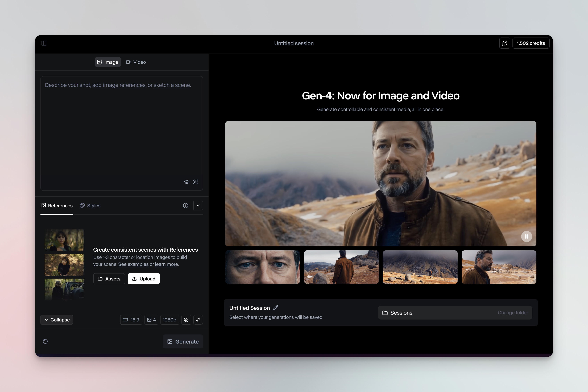Image resolution: width=588 pixels, height=392 pixels.
Task: Pause the preview video
Action: click(x=526, y=236)
